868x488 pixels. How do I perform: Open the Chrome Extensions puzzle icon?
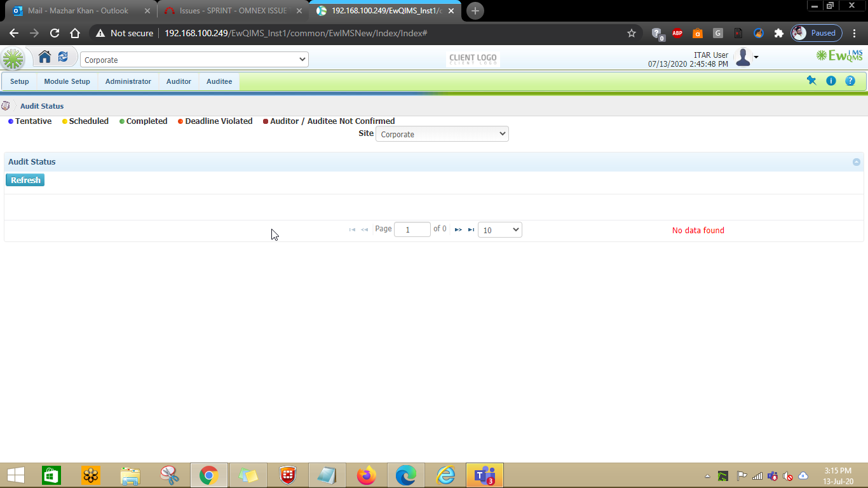coord(778,33)
